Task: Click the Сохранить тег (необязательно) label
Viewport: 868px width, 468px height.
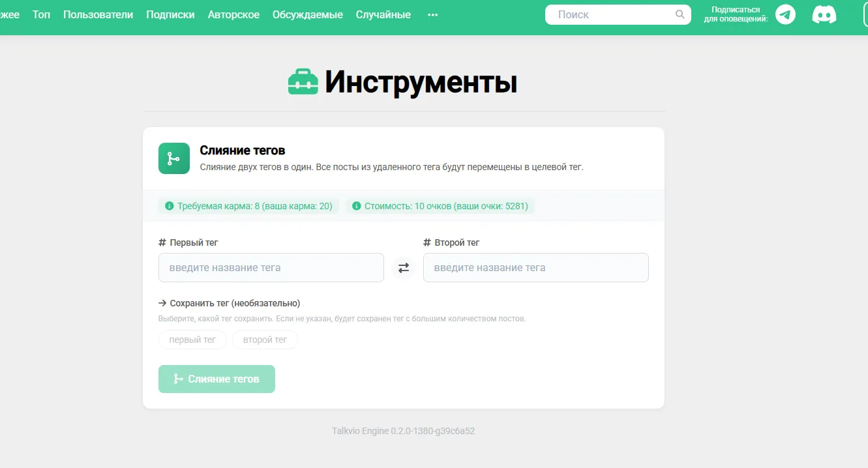Action: (x=235, y=303)
